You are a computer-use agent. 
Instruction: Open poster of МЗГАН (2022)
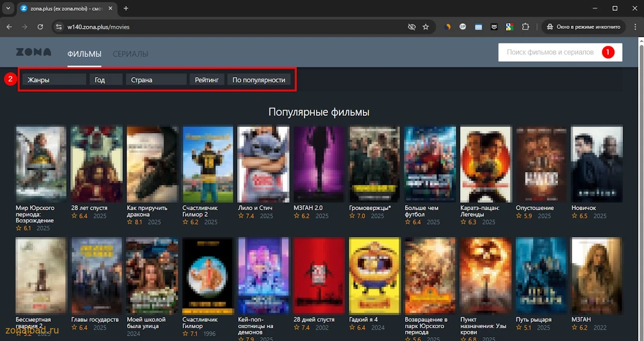[597, 276]
